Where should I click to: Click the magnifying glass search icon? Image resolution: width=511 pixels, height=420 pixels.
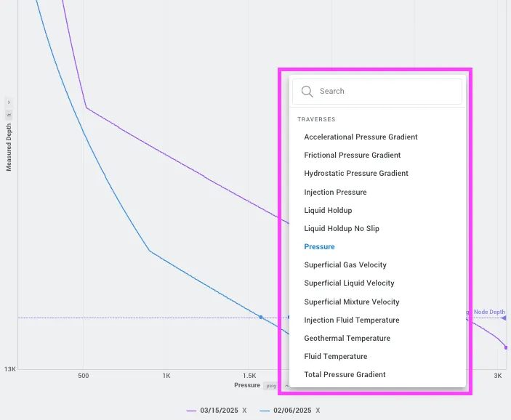[307, 92]
